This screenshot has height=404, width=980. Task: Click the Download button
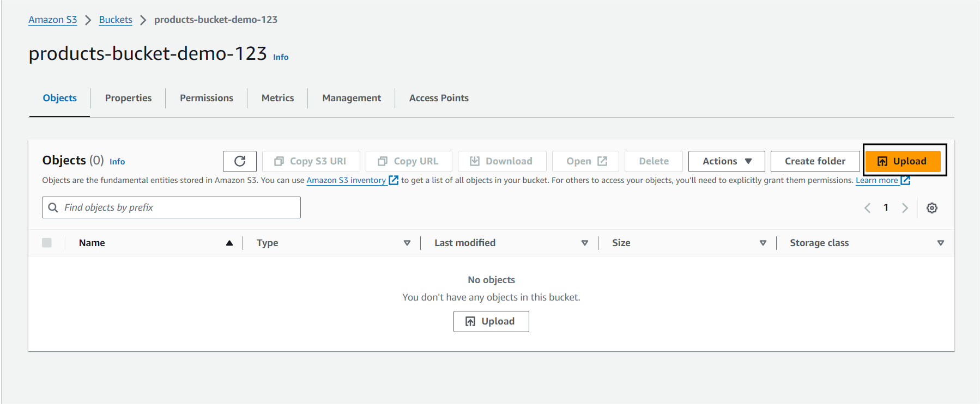(502, 161)
